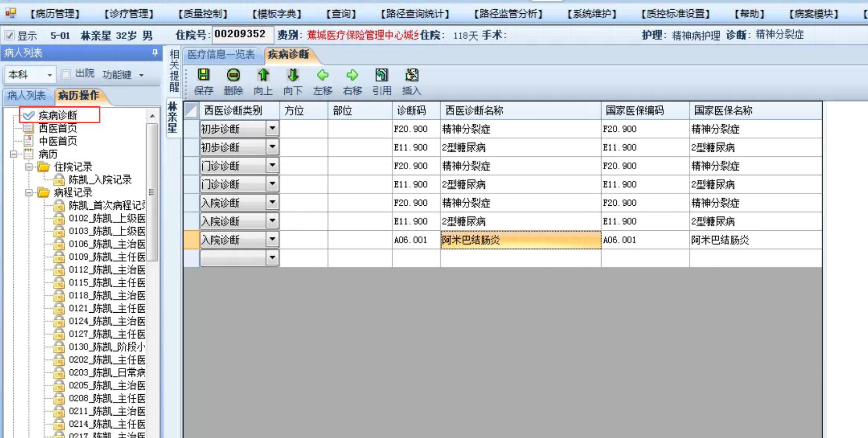Image resolution: width=868 pixels, height=438 pixels.
Task: Select the row header of the 阿米巴结肠炎 row
Action: pyautogui.click(x=192, y=240)
